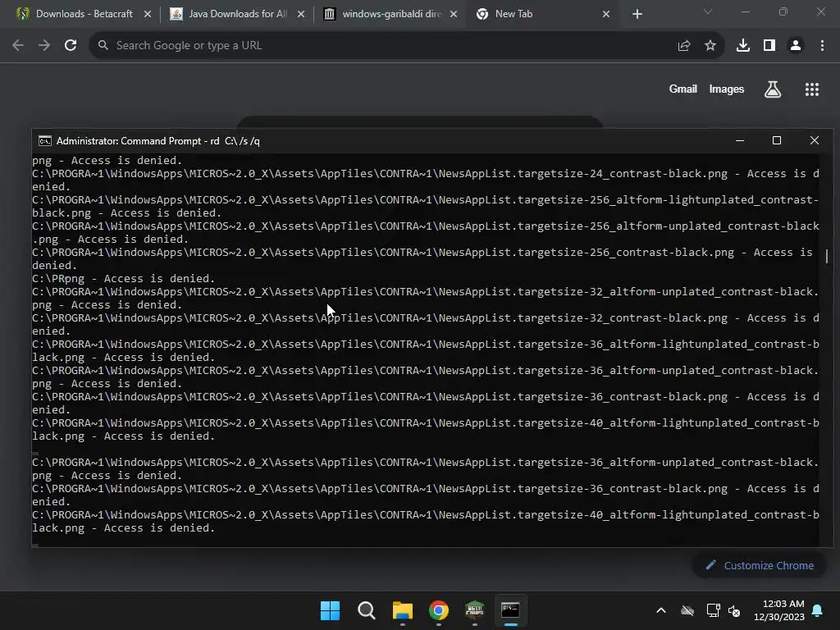Screen dimensions: 840x630
Task: Open the Search Labs flask icon
Action: (772, 89)
